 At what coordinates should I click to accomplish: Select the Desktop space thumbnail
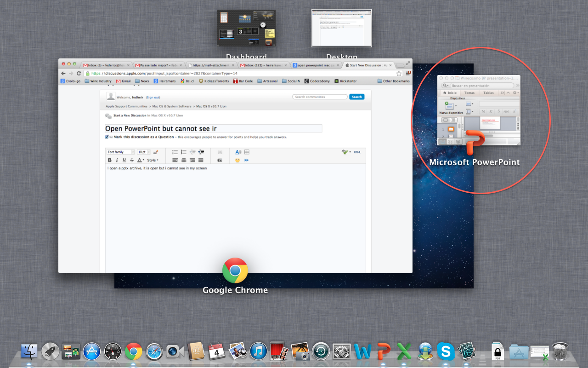(x=341, y=28)
